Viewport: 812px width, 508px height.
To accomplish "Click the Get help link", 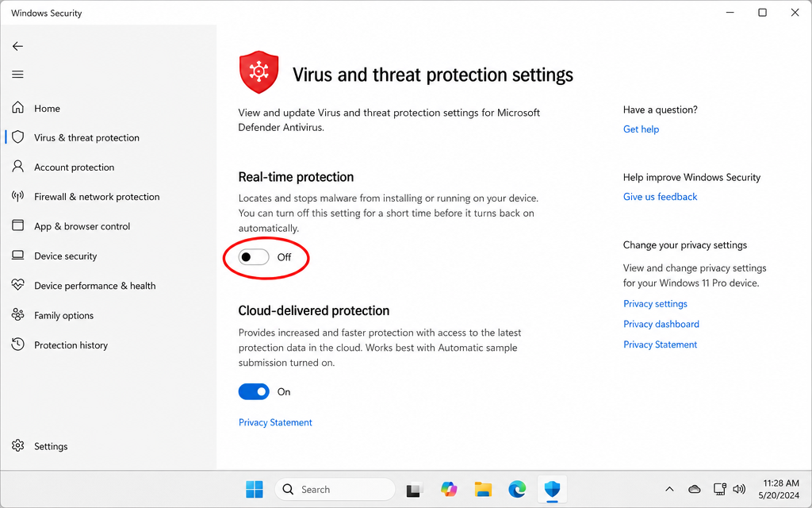I will point(641,129).
